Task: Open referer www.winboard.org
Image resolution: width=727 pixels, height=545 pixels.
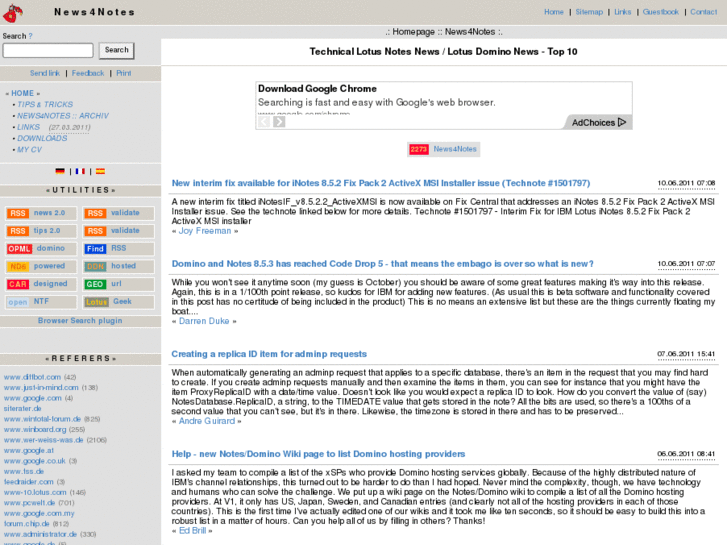Action: [35, 430]
